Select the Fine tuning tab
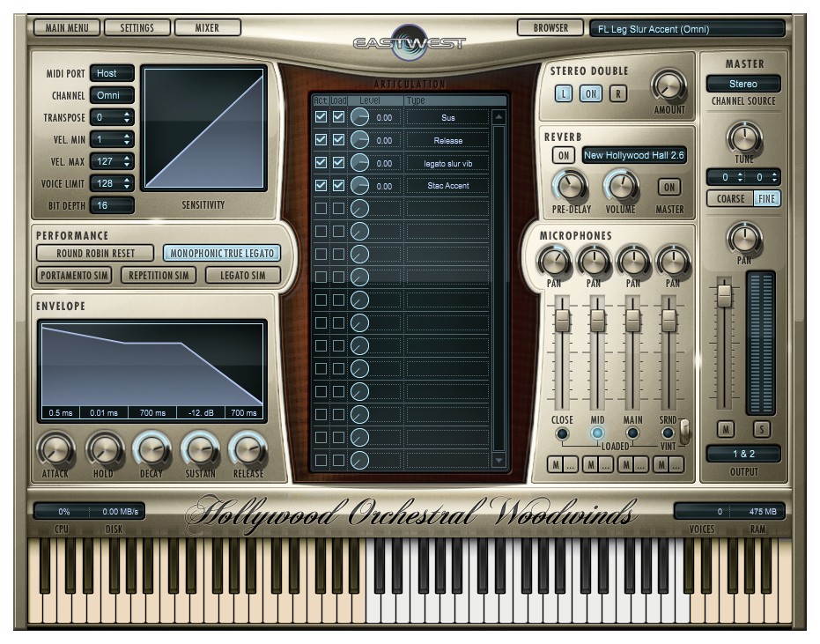Image resolution: width=820 pixels, height=644 pixels. [x=766, y=199]
